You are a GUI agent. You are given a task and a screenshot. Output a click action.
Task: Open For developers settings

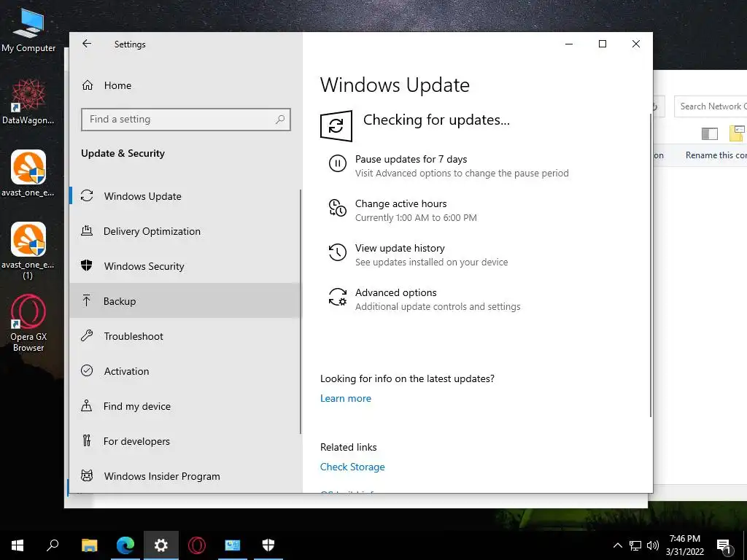tap(185, 441)
